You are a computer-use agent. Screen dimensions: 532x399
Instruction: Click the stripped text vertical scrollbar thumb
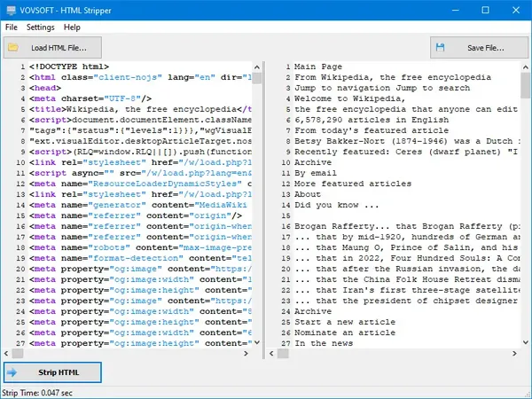(526, 85)
